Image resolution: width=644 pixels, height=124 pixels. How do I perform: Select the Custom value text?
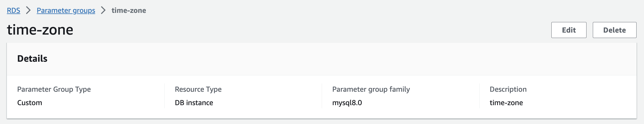click(29, 103)
